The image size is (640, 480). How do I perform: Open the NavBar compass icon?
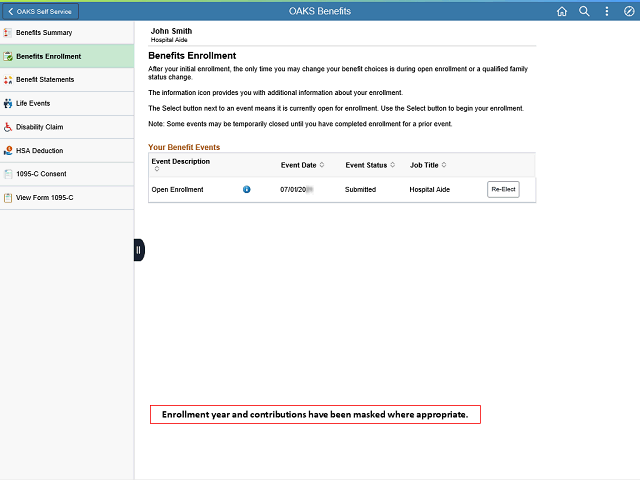[629, 11]
